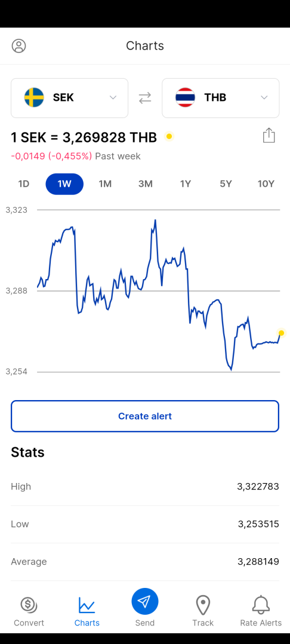The image size is (290, 644).
Task: Select the 1D time range
Action: pos(24,184)
